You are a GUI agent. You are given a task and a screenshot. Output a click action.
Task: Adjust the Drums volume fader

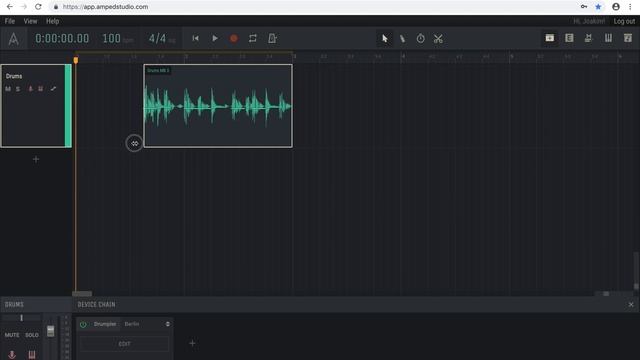point(51,331)
